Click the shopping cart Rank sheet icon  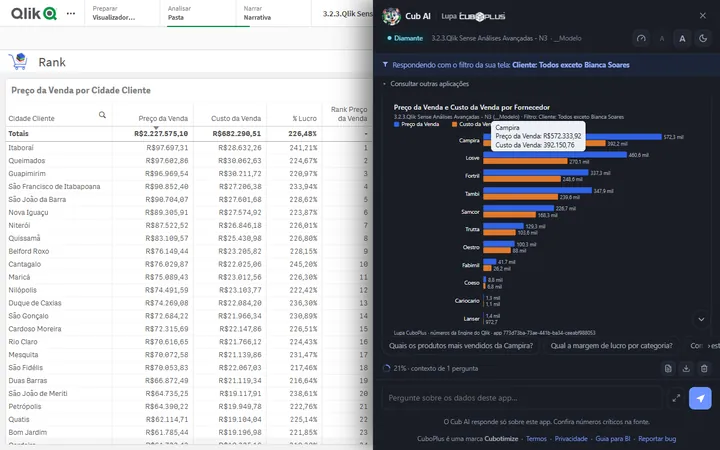point(18,62)
